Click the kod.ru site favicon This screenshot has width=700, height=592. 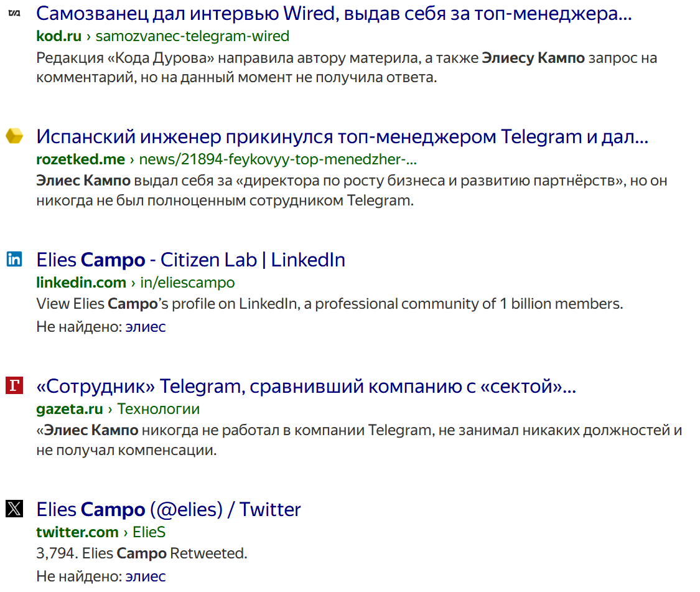click(x=13, y=14)
